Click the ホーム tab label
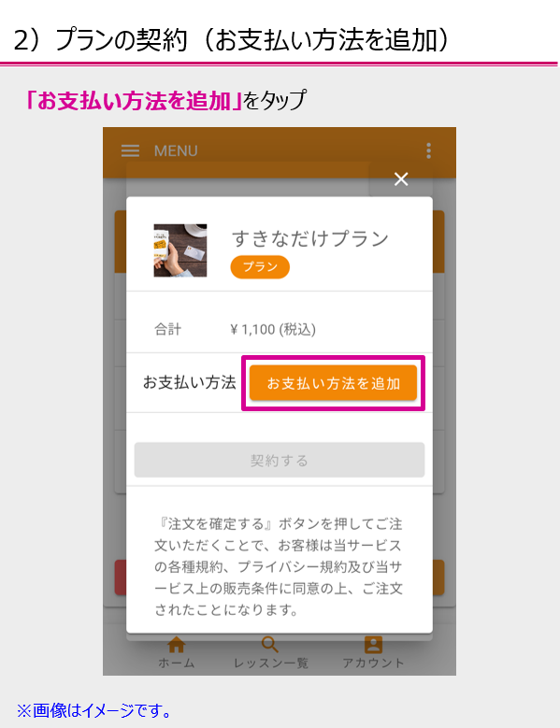560x728 pixels. [177, 663]
